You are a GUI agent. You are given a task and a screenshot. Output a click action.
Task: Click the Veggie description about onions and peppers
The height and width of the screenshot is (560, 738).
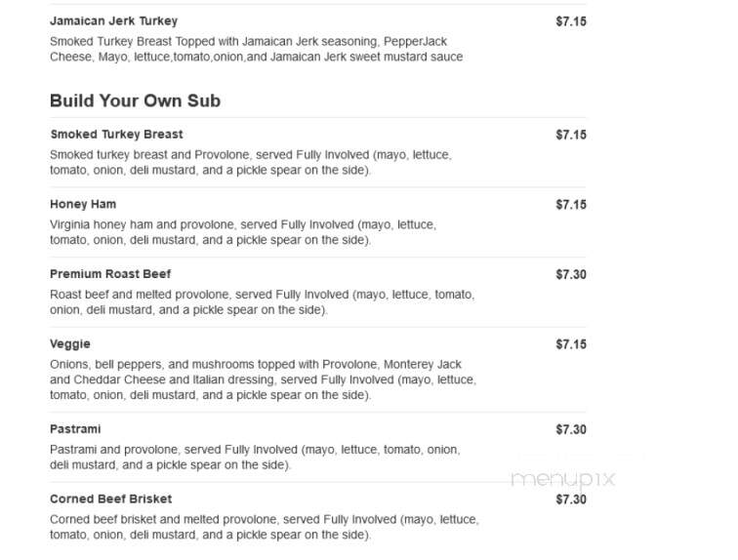[x=264, y=380]
